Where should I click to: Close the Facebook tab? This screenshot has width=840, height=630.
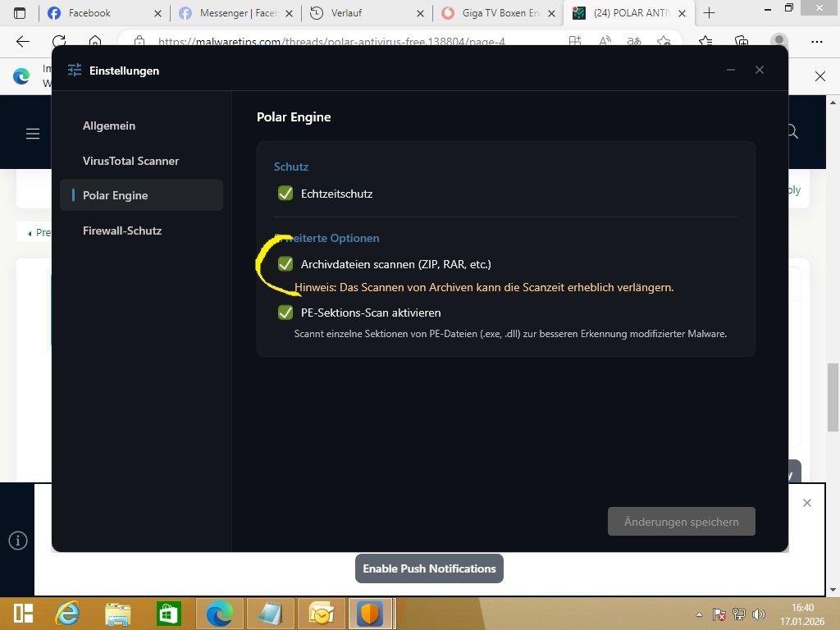[x=157, y=13]
